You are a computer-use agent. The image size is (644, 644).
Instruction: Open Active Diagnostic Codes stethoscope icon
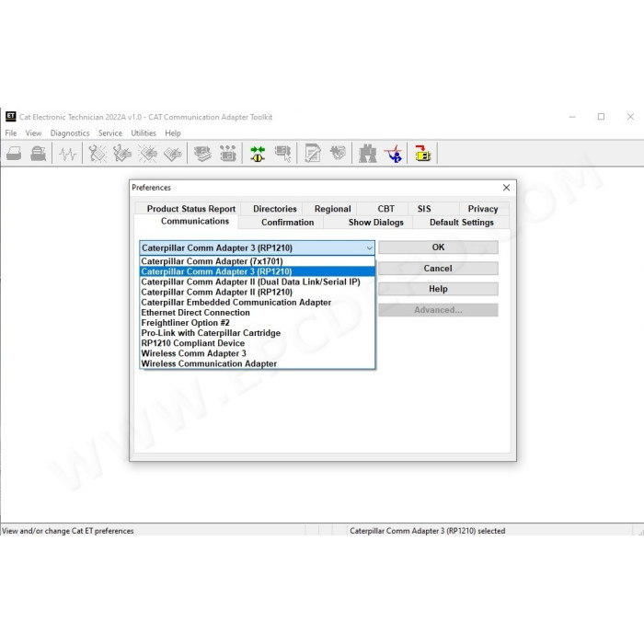tap(98, 154)
